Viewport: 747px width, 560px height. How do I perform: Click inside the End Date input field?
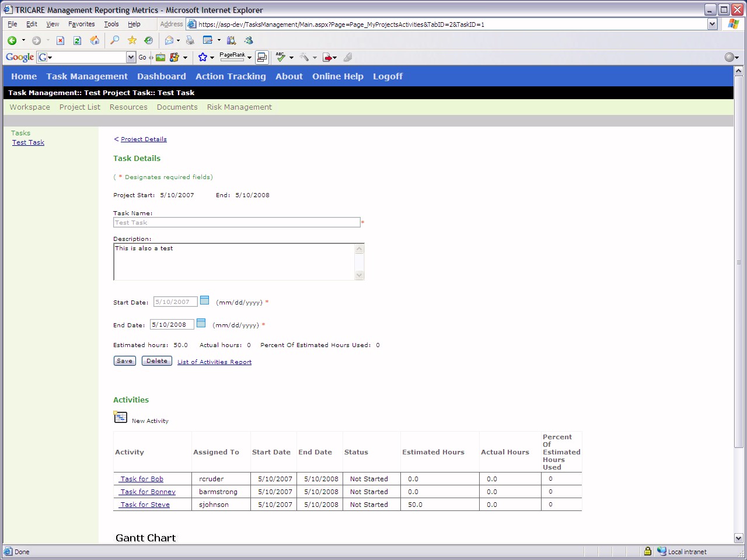(172, 325)
